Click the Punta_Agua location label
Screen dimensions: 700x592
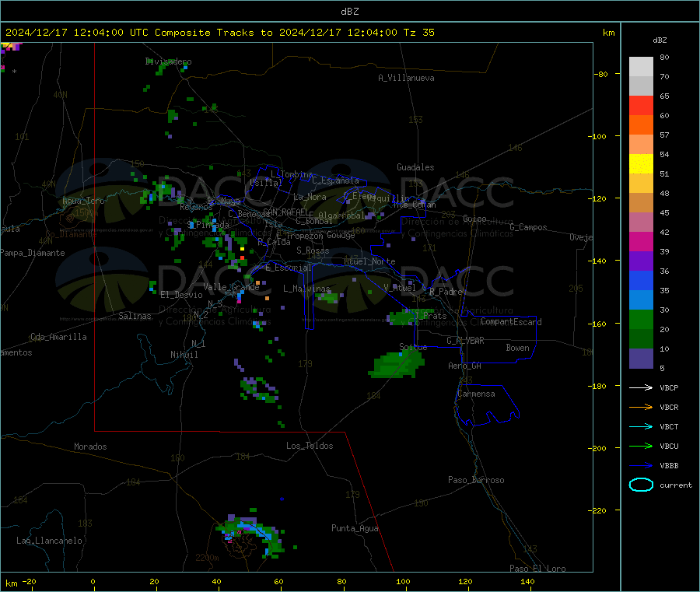[x=355, y=528]
